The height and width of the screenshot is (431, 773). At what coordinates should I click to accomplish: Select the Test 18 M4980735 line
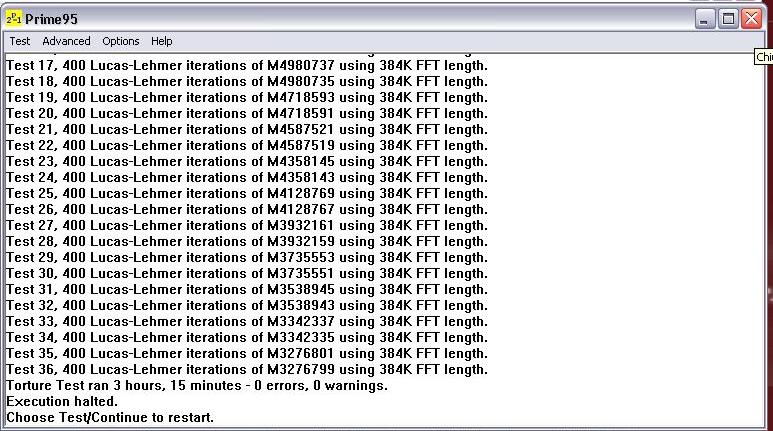tap(246, 81)
